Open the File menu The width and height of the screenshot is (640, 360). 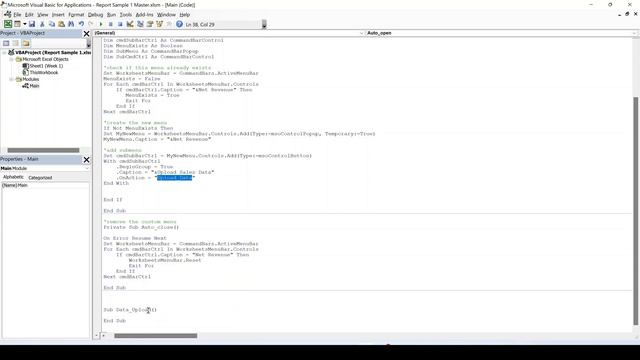point(17,15)
